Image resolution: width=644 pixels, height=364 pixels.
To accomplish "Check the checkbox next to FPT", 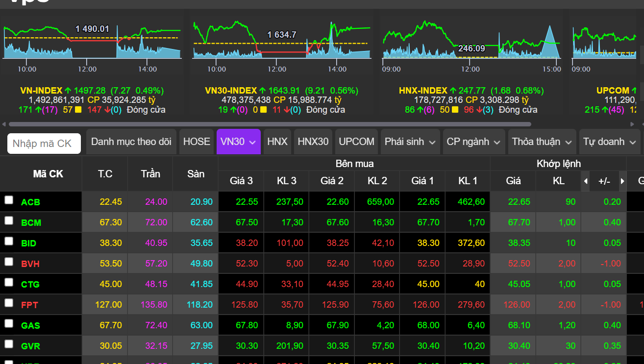I will point(8,304).
